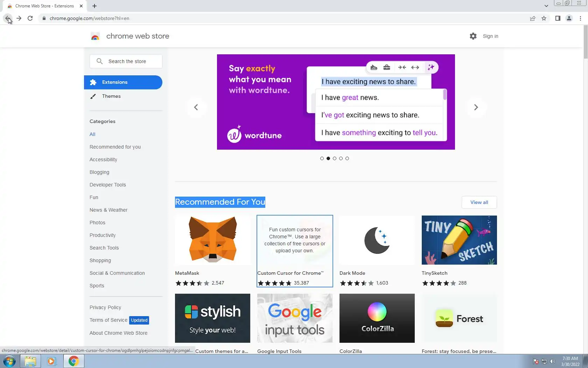Screen dimensions: 588x368
Task: Go back with the browser back arrow
Action: [7, 18]
